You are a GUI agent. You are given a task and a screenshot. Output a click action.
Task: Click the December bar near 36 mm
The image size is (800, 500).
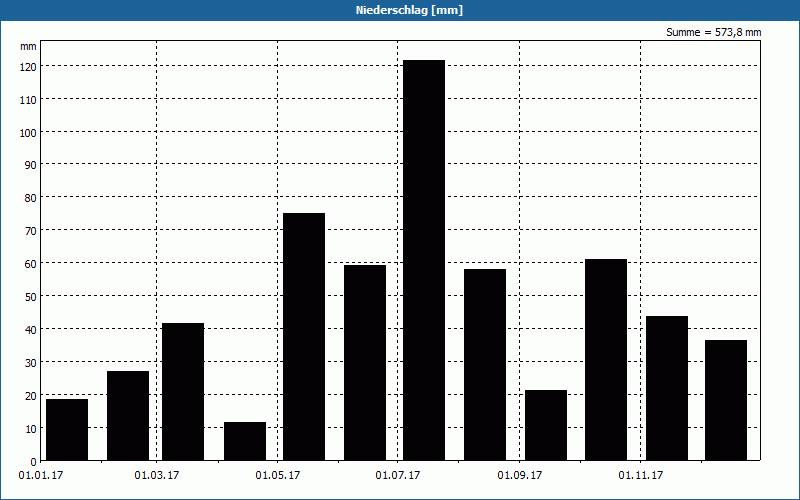[x=726, y=401]
